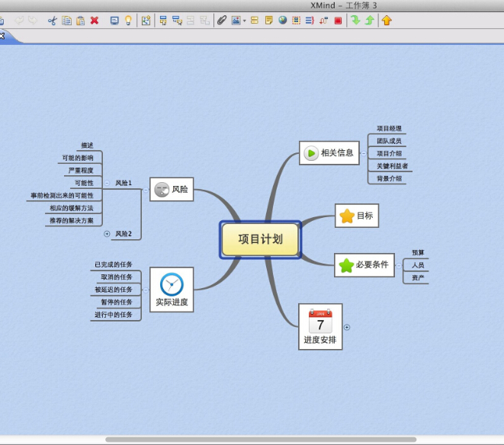This screenshot has height=445, width=504.
Task: Click the Cut scissors icon
Action: coord(52,21)
